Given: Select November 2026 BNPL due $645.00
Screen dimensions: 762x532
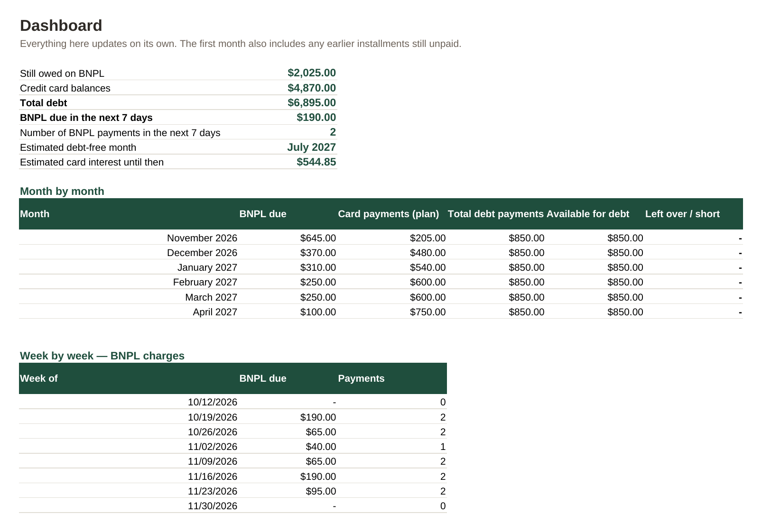Looking at the screenshot, I should pyautogui.click(x=318, y=238).
